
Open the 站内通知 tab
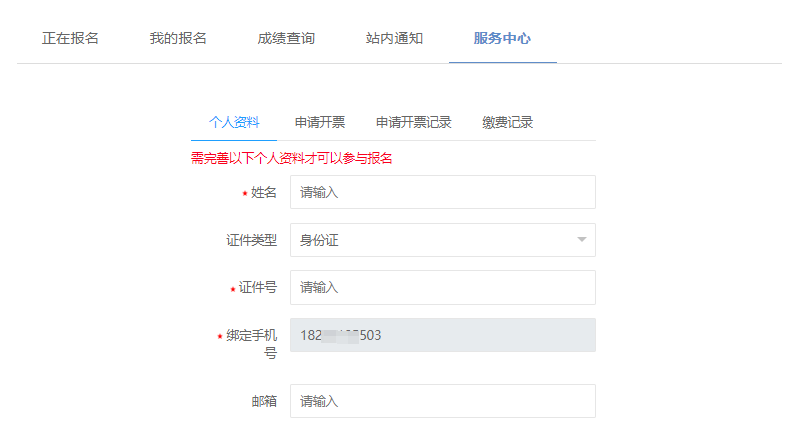pos(394,39)
